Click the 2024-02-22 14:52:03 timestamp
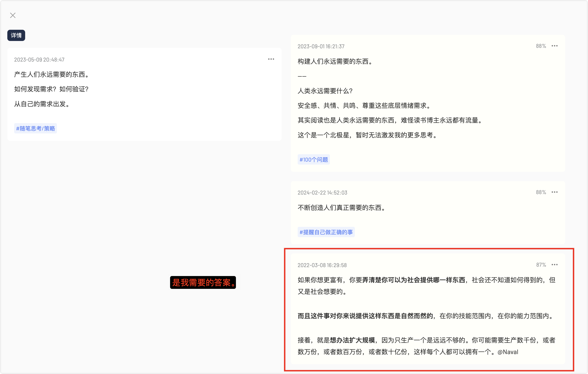Viewport: 588px width, 374px height. click(322, 193)
